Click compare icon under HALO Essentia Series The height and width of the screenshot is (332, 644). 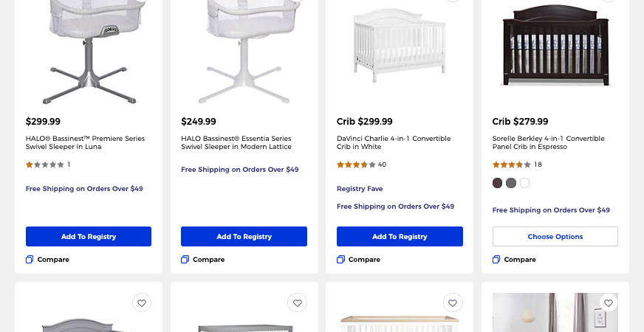tap(185, 260)
